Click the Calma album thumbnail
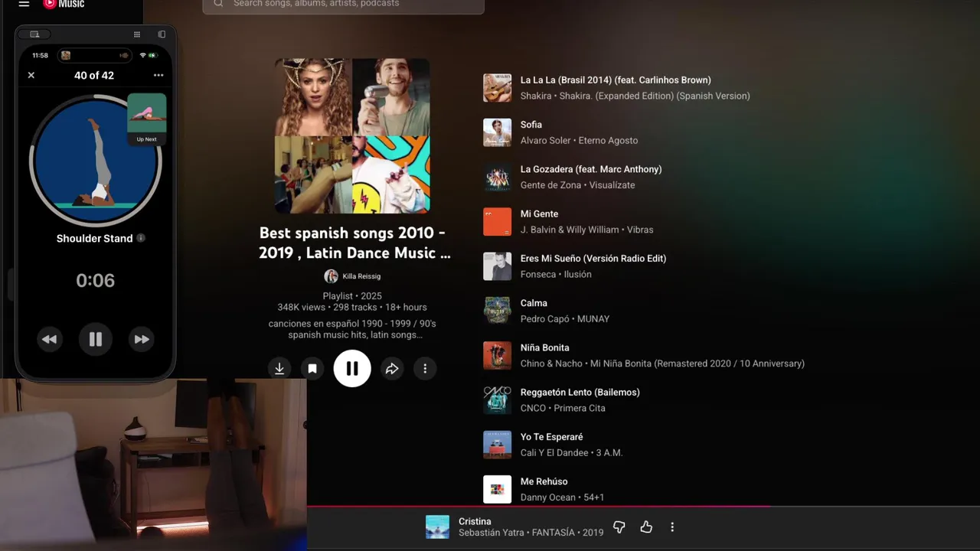This screenshot has height=551, width=980. tap(497, 311)
